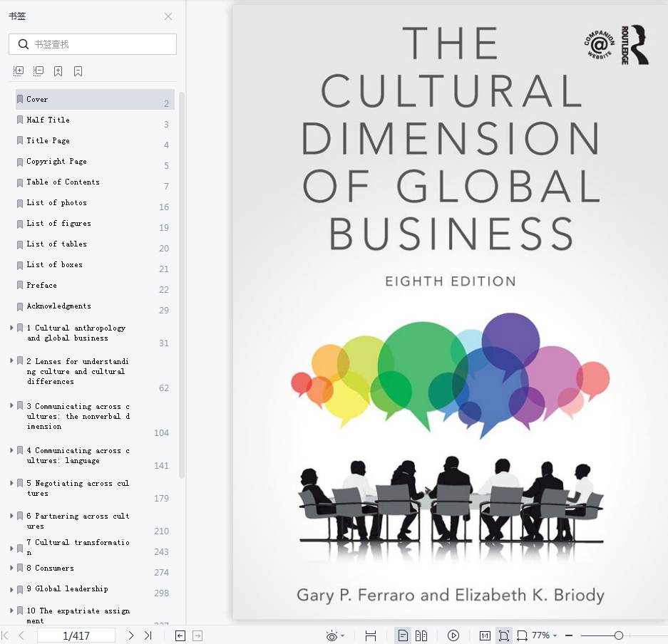Zoom out with the minus button
This screenshot has width=668, height=644.
tap(569, 636)
